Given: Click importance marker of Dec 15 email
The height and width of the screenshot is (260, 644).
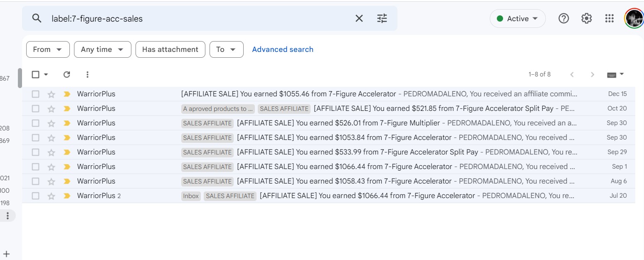Looking at the screenshot, I should coord(67,94).
